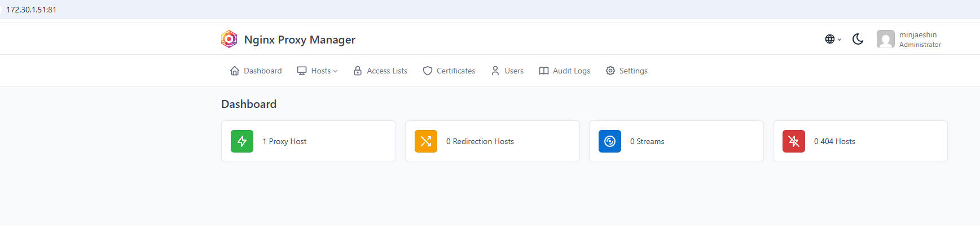Click the red 404 Hosts icon
This screenshot has width=980, height=226.
(x=794, y=141)
